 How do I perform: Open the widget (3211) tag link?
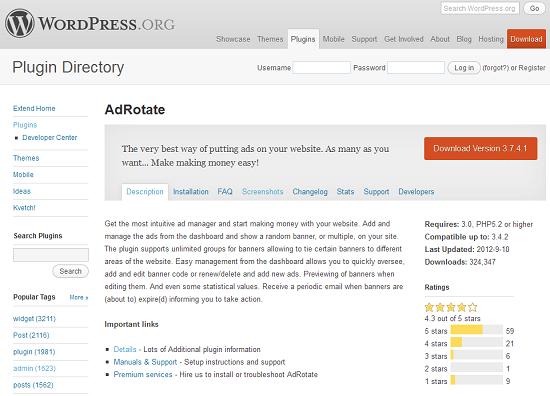[x=34, y=318]
